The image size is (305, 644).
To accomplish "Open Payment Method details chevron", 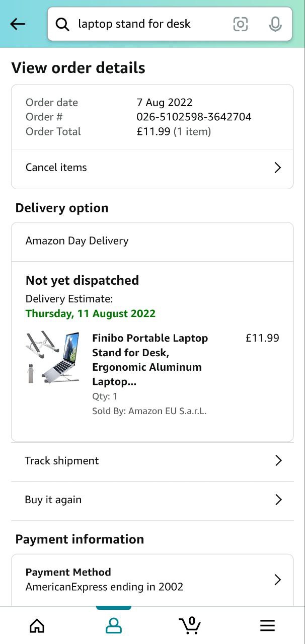I will (277, 580).
